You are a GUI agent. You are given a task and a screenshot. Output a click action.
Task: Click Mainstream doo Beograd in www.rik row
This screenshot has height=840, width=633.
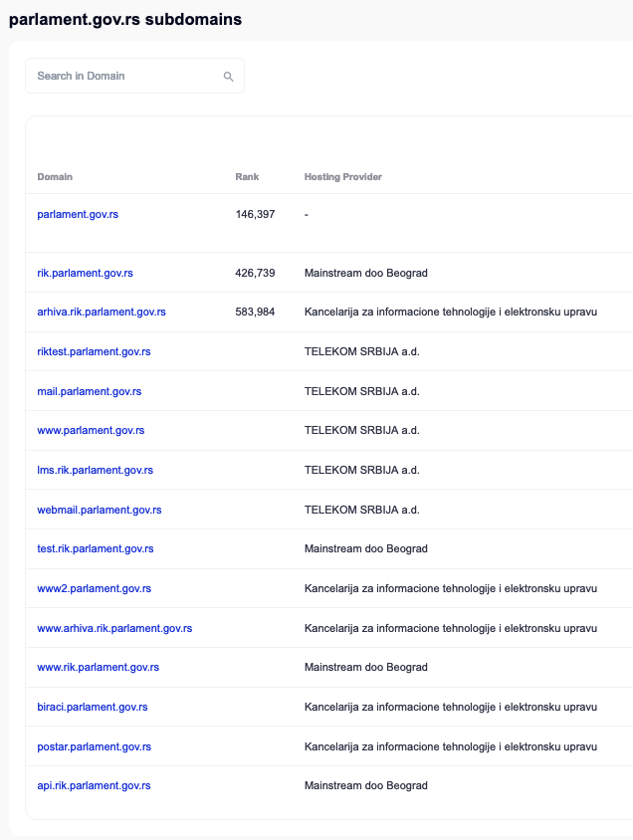tap(366, 667)
